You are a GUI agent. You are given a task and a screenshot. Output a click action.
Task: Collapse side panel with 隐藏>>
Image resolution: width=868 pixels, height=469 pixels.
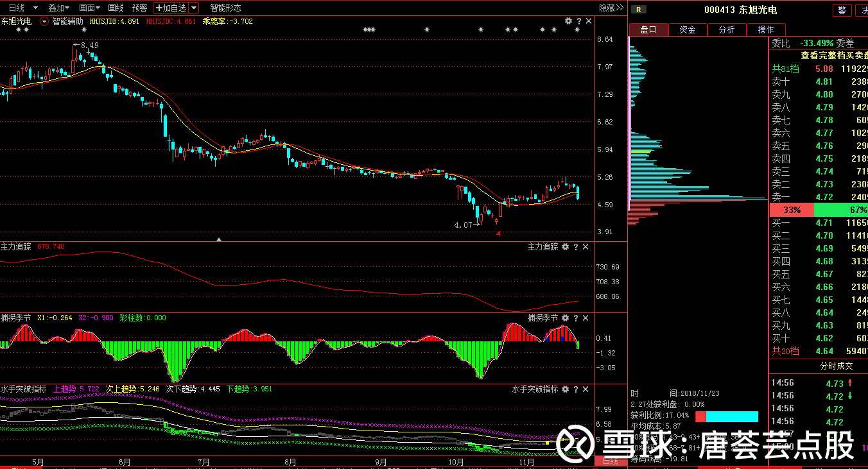point(611,8)
